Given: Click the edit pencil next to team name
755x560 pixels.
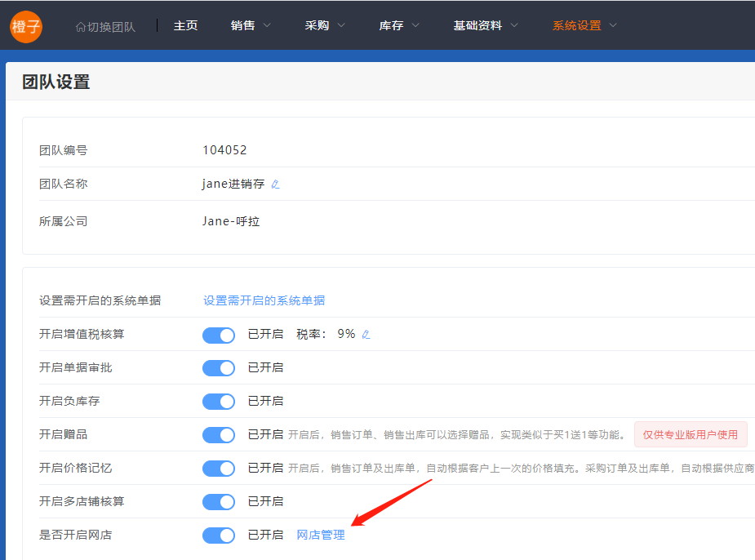Looking at the screenshot, I should click(275, 184).
